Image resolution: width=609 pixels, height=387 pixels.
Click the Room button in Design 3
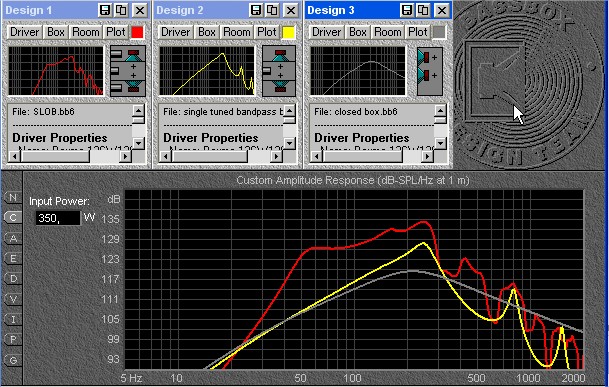point(388,32)
